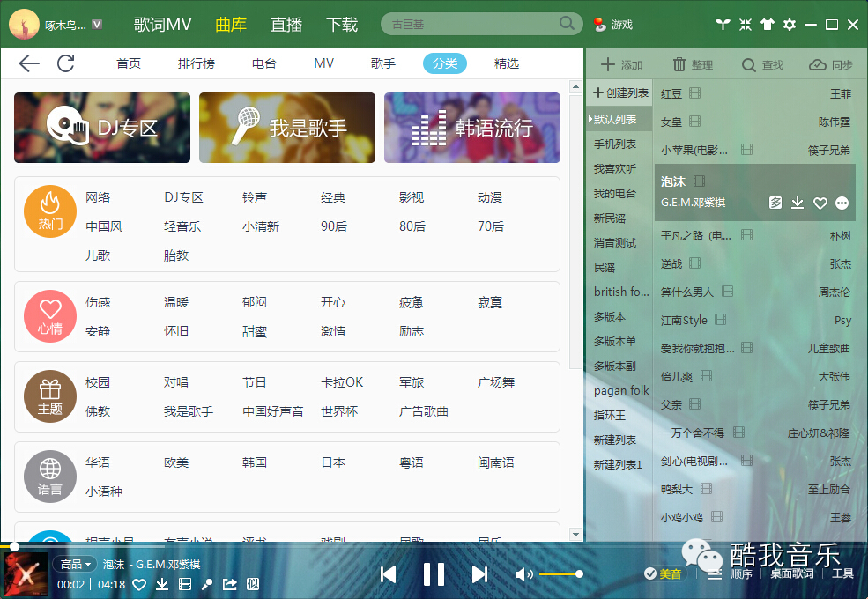
Task: Open the skin changer shirt icon
Action: pyautogui.click(x=768, y=25)
